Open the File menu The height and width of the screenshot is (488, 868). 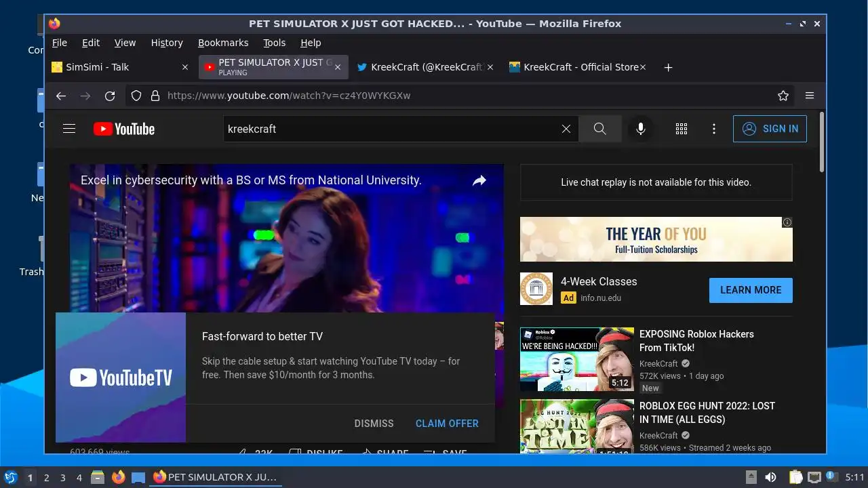point(60,43)
